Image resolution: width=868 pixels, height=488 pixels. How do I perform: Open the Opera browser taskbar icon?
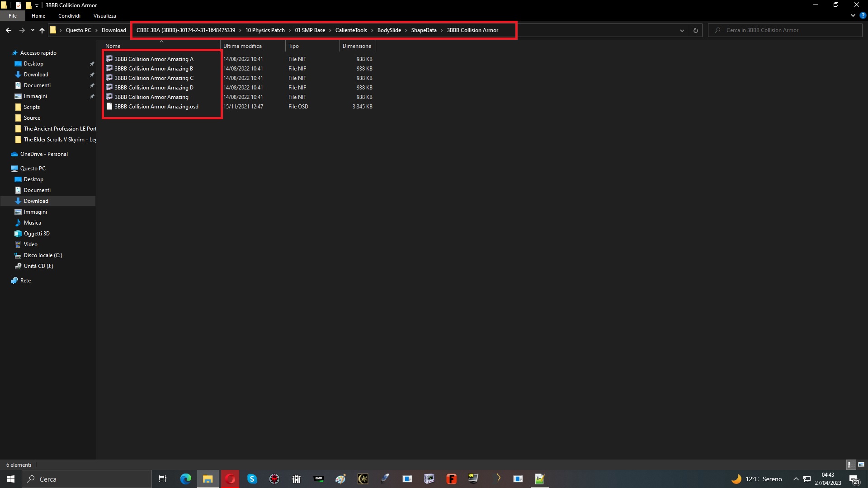(x=230, y=479)
